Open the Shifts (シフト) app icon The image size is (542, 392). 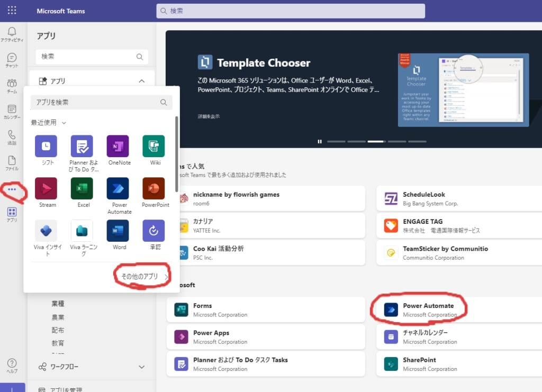point(46,146)
